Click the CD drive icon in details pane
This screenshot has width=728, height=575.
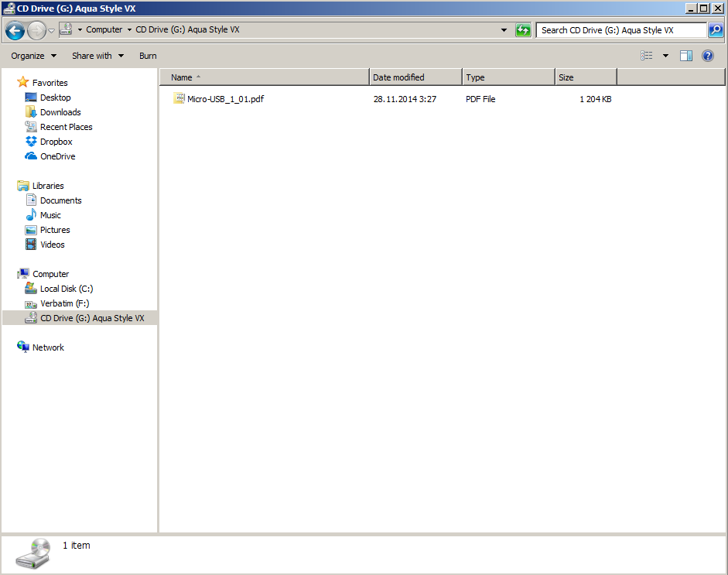(32, 553)
